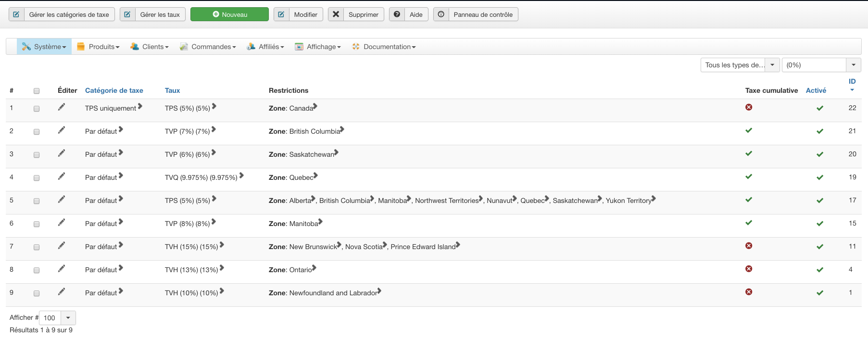Click the edit pencil for the Quebec TVQ row
The image size is (868, 340).
[x=62, y=176]
